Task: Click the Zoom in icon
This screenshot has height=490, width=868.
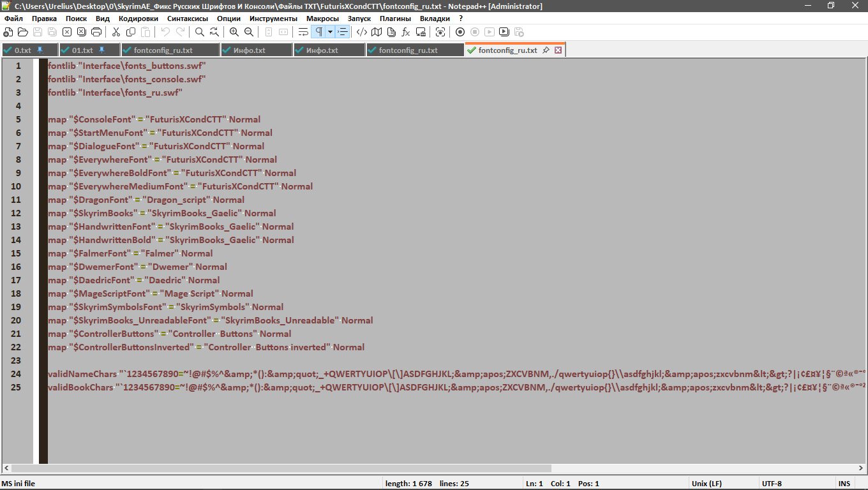Action: click(x=234, y=32)
